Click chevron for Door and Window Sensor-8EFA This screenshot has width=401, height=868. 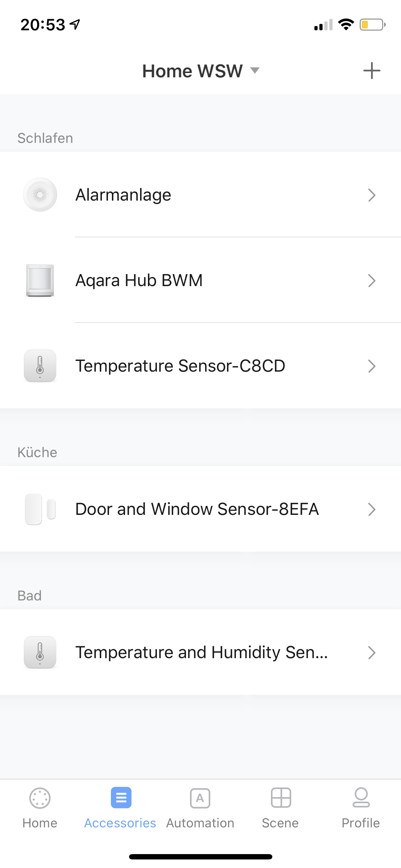coord(372,510)
